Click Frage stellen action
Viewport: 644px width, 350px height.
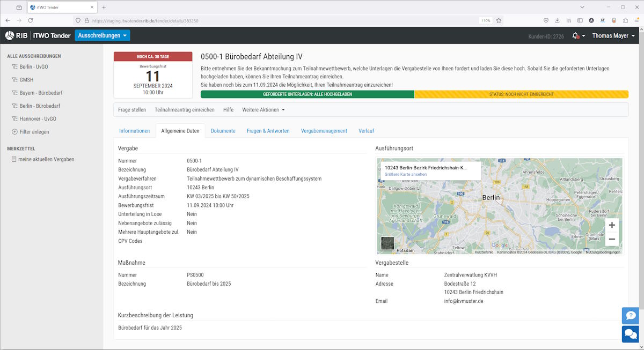point(132,110)
